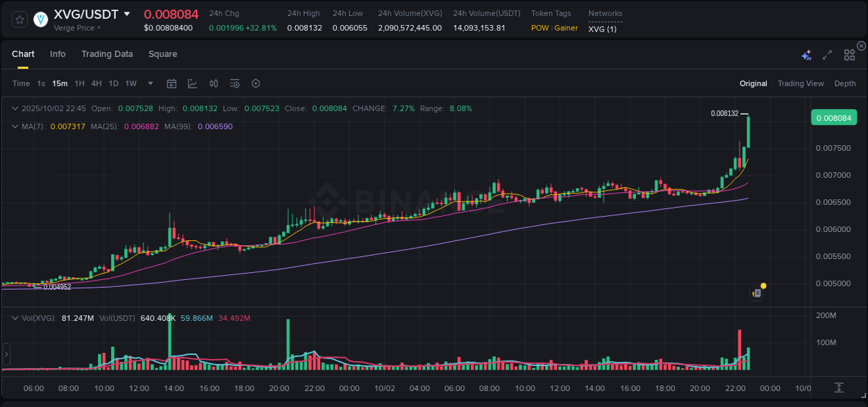Image resolution: width=868 pixels, height=407 pixels.
Task: Toggle the favorite star for XVG/USDT
Action: [x=19, y=19]
